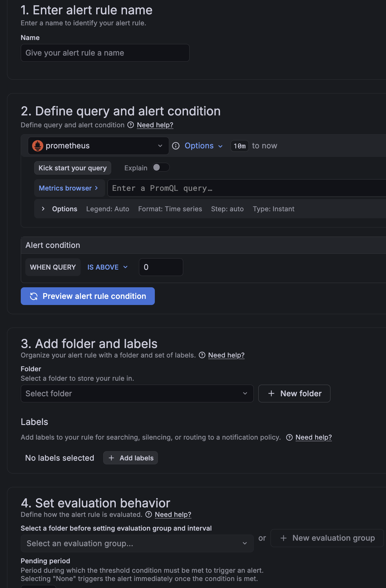Click the threshold value field showing 0
The width and height of the screenshot is (386, 588).
[161, 267]
